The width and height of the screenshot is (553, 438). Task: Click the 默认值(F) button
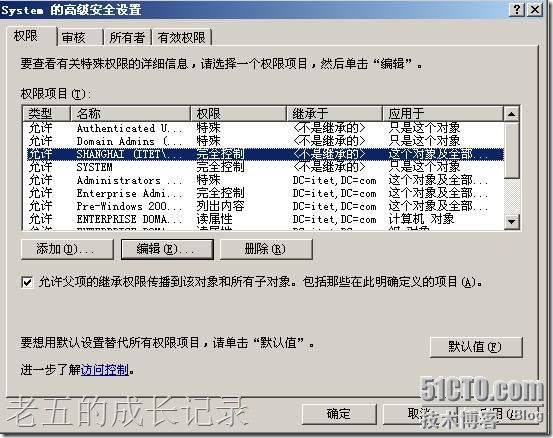[476, 347]
